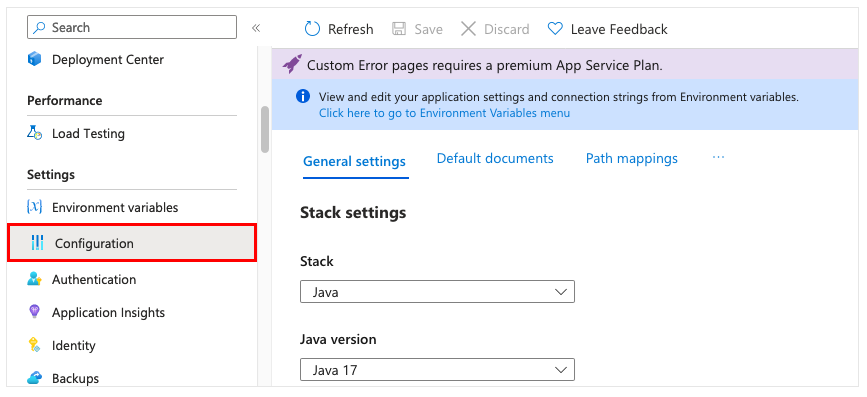This screenshot has width=867, height=397.
Task: Click the Identity key icon
Action: click(x=34, y=345)
